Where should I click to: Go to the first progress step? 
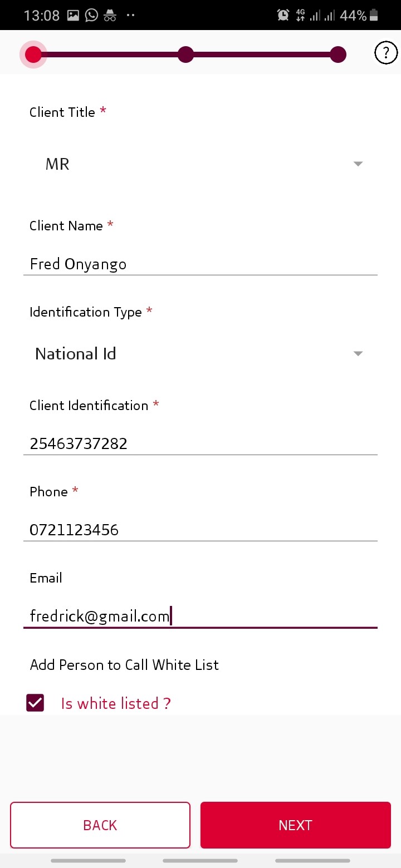33,55
